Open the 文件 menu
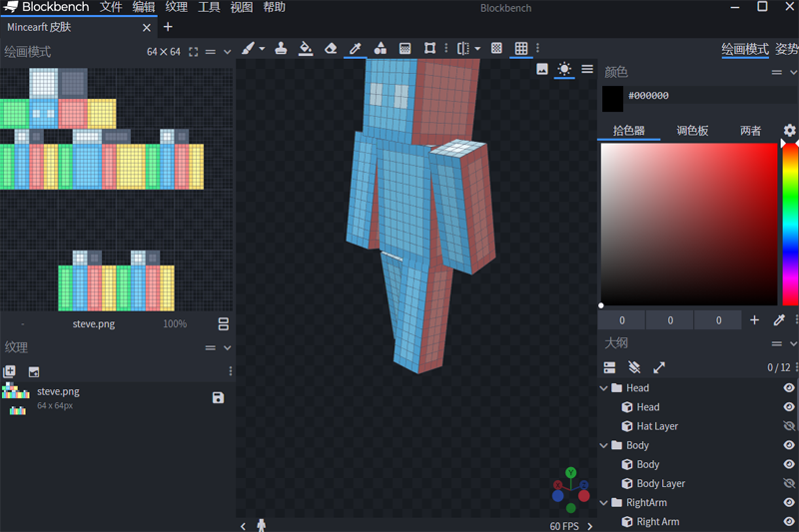 point(111,8)
